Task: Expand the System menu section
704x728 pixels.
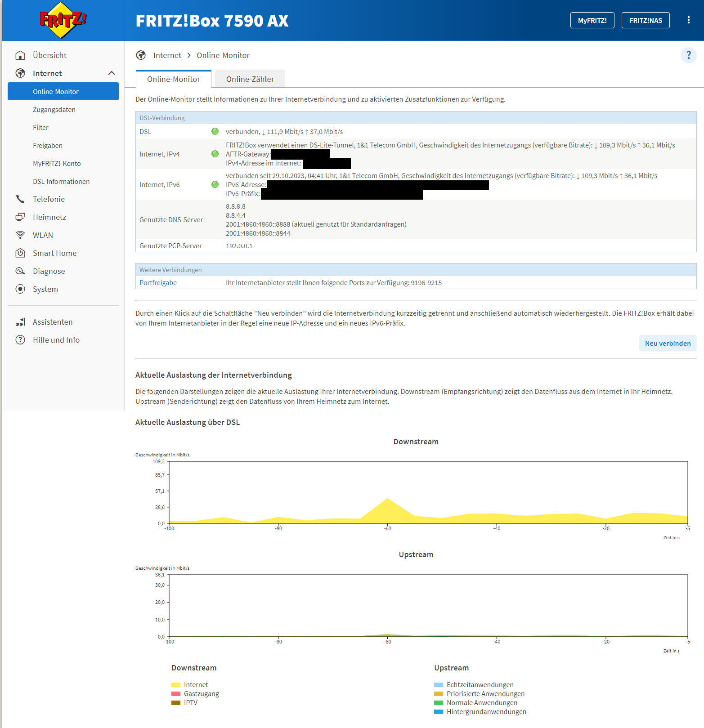Action: pyautogui.click(x=45, y=289)
